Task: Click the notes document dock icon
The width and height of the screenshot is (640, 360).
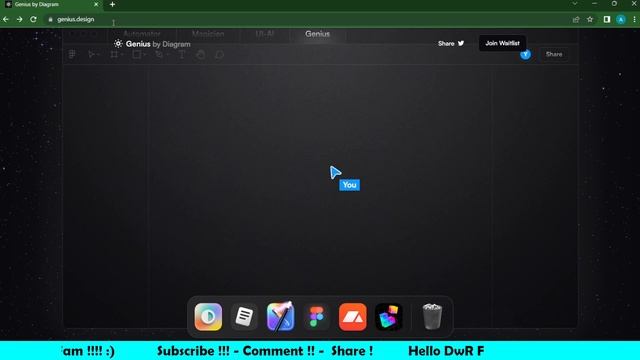Action: (244, 317)
